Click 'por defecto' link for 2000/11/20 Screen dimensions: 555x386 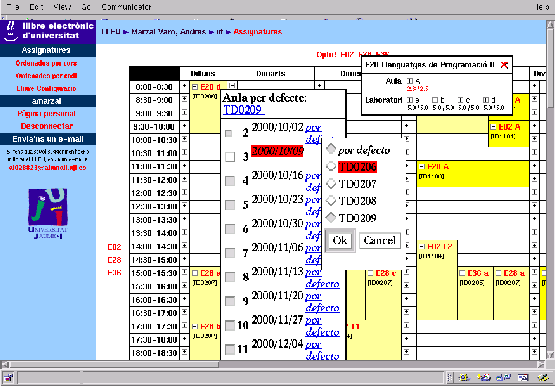pos(322,302)
